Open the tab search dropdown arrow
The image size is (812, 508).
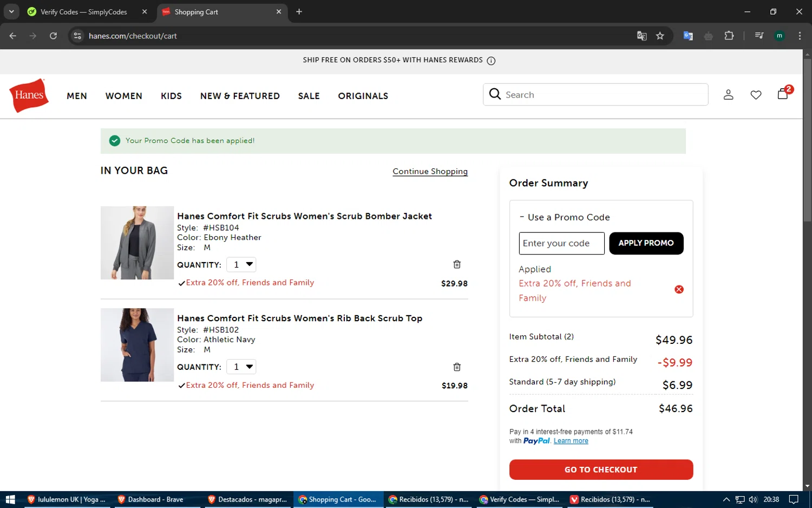point(11,11)
